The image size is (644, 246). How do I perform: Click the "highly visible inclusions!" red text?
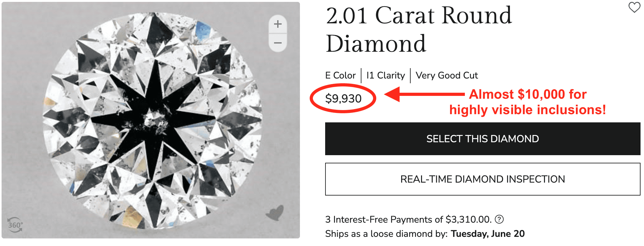click(x=527, y=110)
